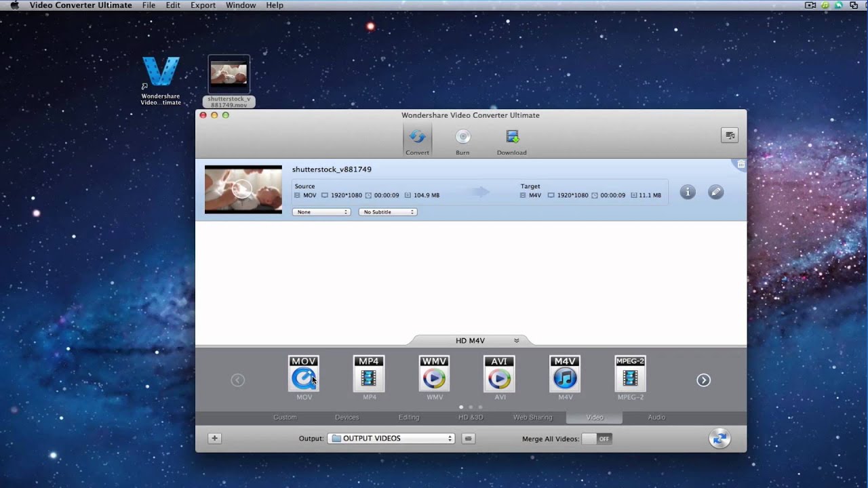The image size is (868, 488).
Task: Go to next formats with the right arrow
Action: coord(704,380)
